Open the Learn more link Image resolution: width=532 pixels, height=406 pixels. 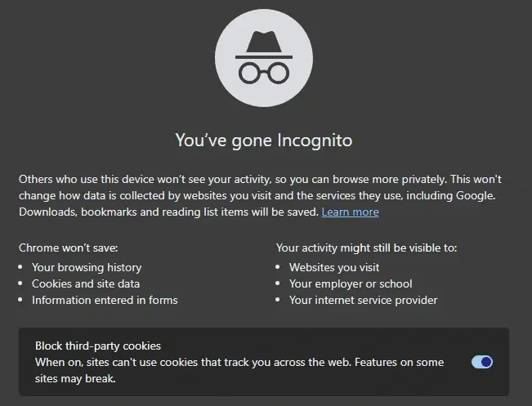pyautogui.click(x=350, y=212)
